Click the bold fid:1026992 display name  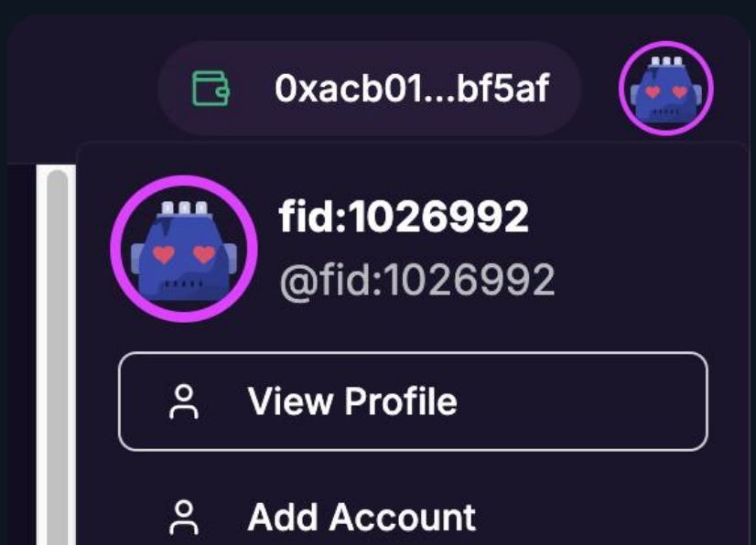[404, 217]
